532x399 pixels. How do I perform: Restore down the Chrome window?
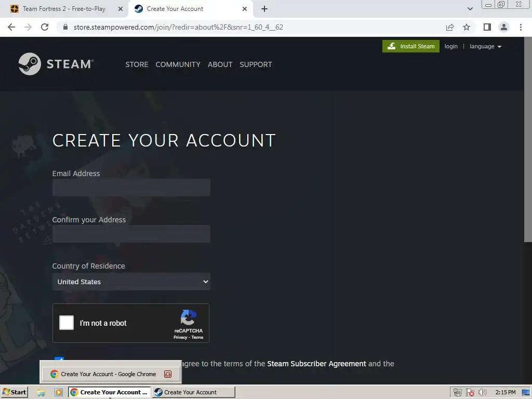[x=501, y=4]
